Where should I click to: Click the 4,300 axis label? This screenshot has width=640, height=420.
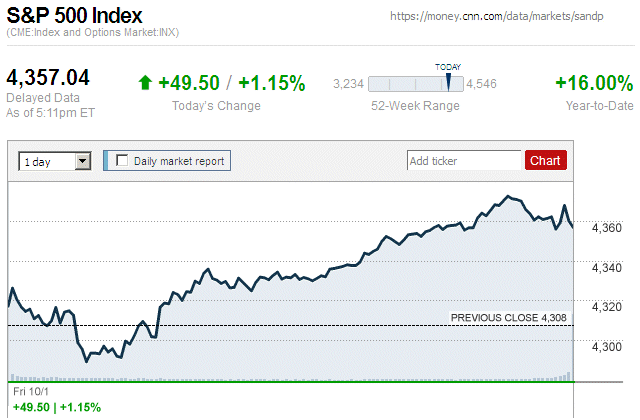coord(606,346)
